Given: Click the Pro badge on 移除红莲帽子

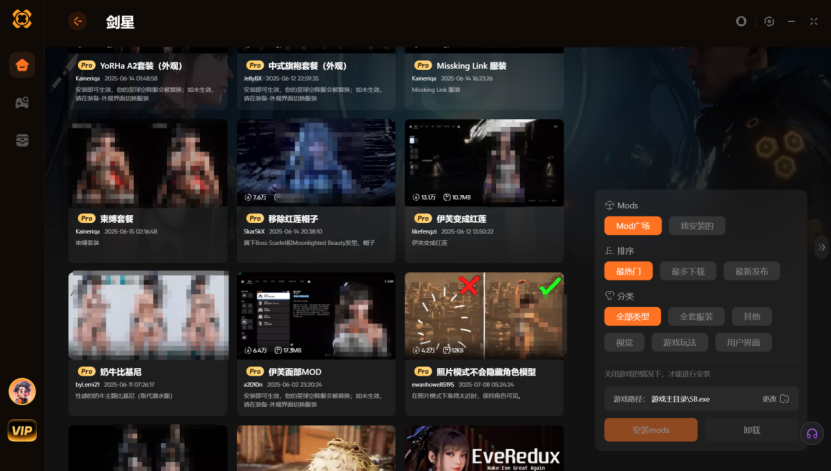Looking at the screenshot, I should coord(255,218).
